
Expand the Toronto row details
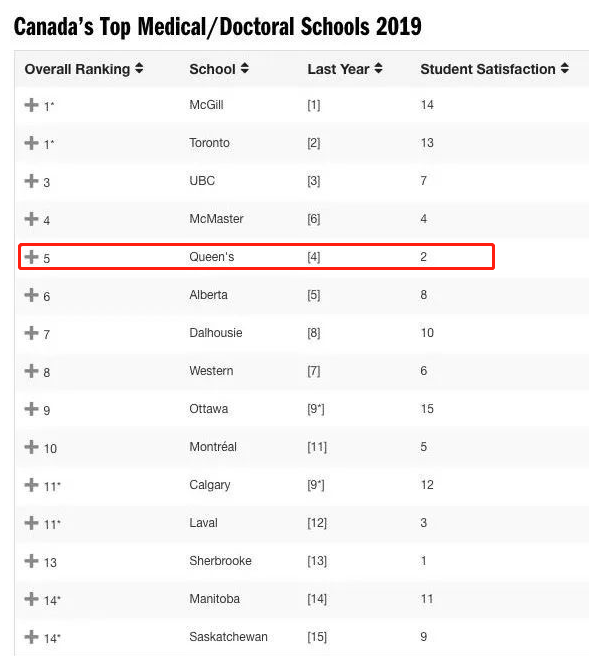click(31, 143)
